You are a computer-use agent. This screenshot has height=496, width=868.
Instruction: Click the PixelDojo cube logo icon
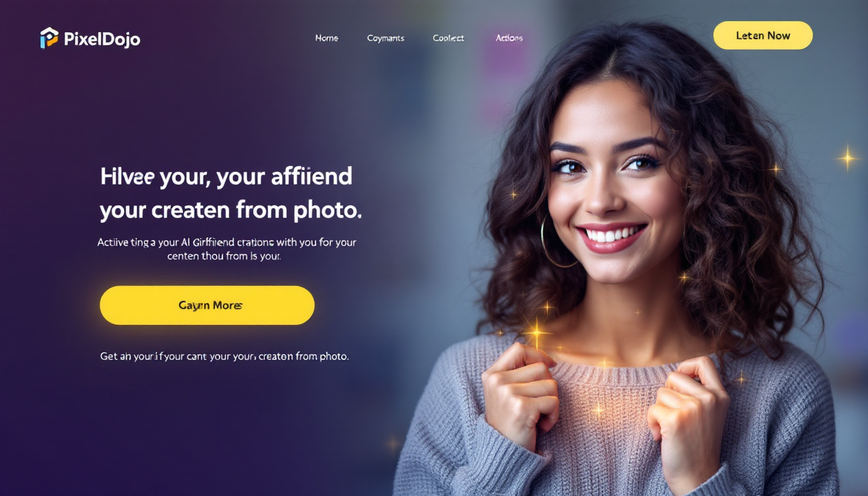click(49, 38)
